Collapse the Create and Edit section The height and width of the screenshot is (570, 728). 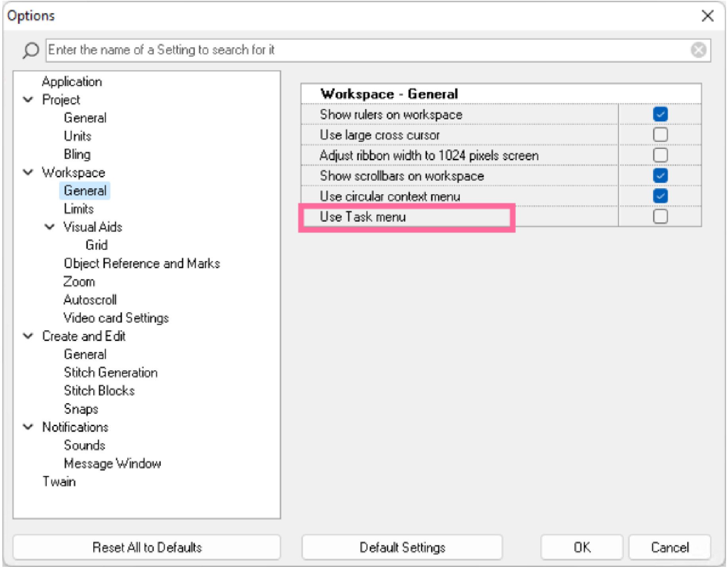coord(28,336)
